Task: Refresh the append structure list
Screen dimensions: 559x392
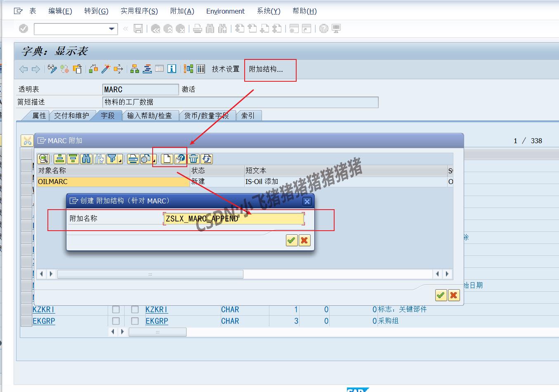Action: (207, 159)
